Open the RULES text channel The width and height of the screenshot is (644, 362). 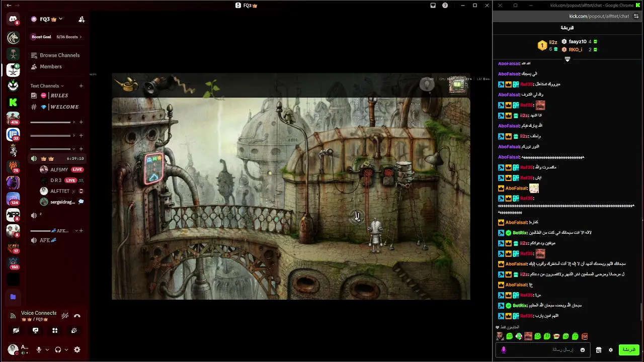coord(56,96)
